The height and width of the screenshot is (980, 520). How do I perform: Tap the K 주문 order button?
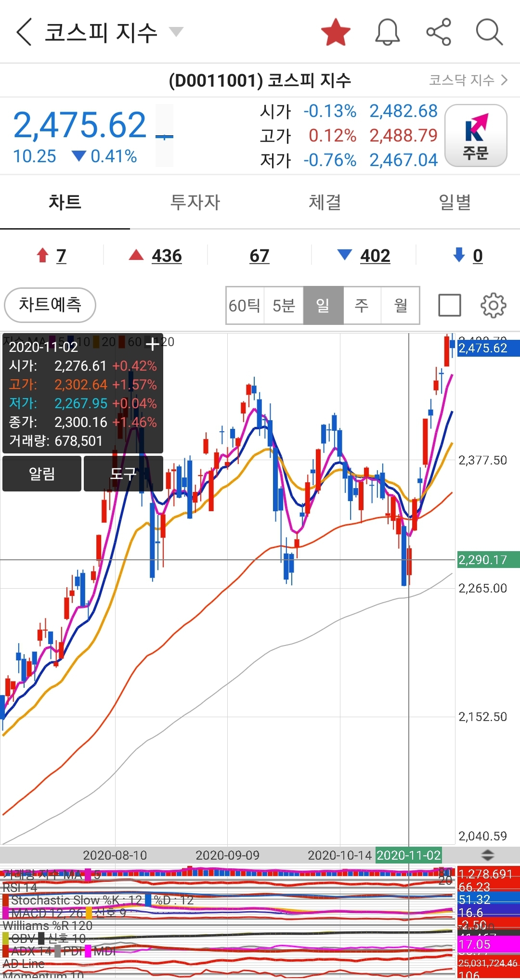click(x=476, y=136)
